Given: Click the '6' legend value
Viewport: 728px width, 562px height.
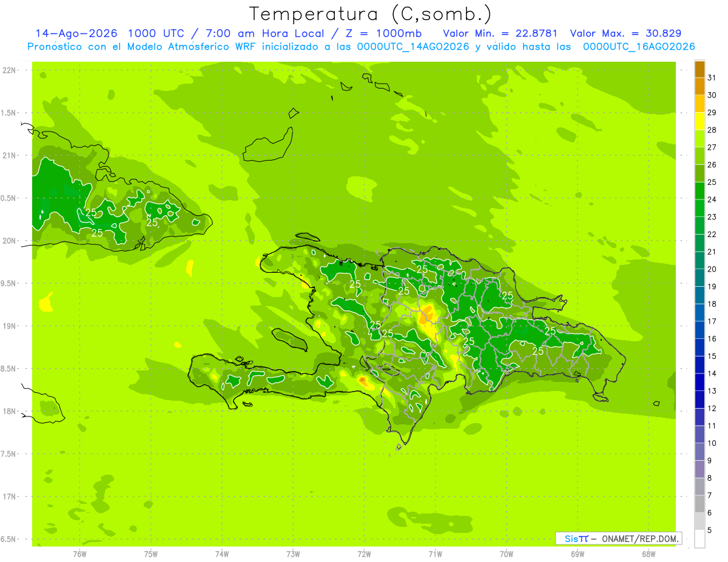Looking at the screenshot, I should 709,513.
